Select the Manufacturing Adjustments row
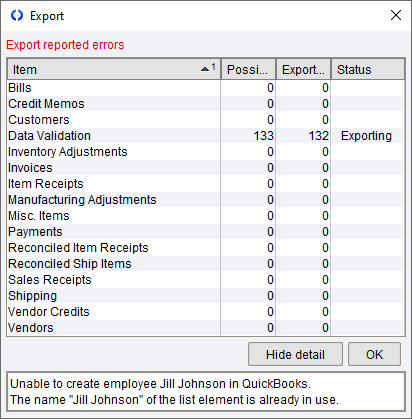The width and height of the screenshot is (412, 419). pyautogui.click(x=206, y=200)
